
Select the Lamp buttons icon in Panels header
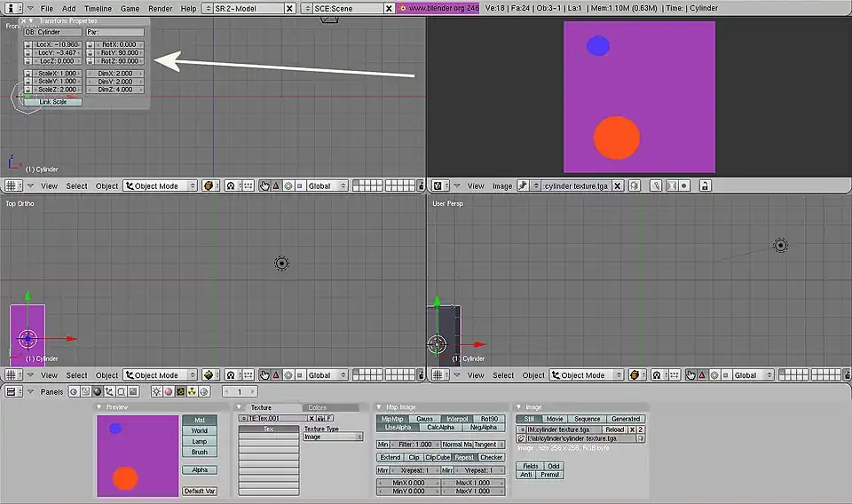[x=157, y=391]
